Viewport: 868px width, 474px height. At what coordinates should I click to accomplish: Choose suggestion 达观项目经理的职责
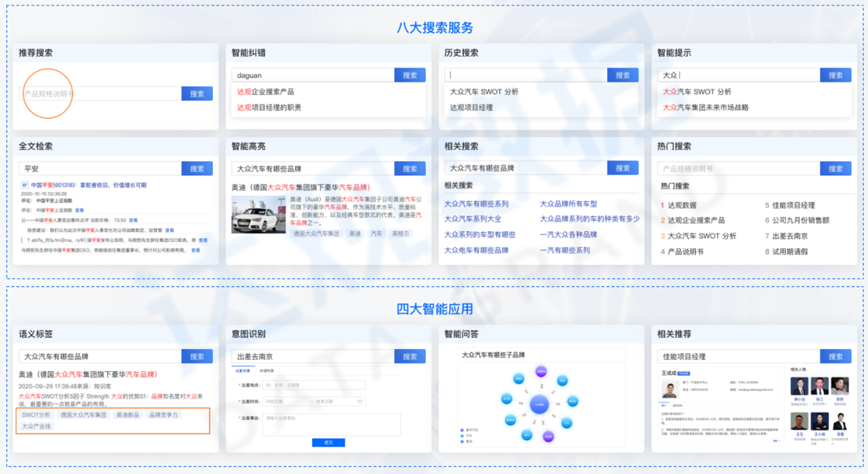click(269, 107)
